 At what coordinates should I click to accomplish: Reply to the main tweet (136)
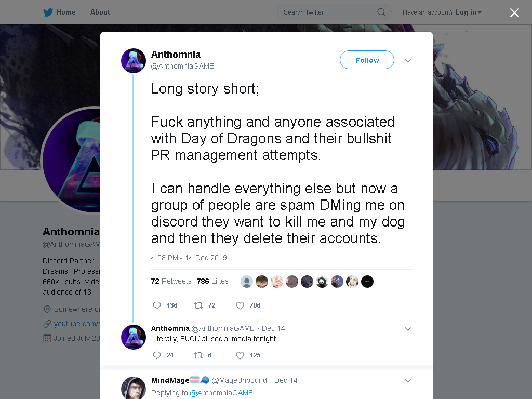(x=157, y=305)
